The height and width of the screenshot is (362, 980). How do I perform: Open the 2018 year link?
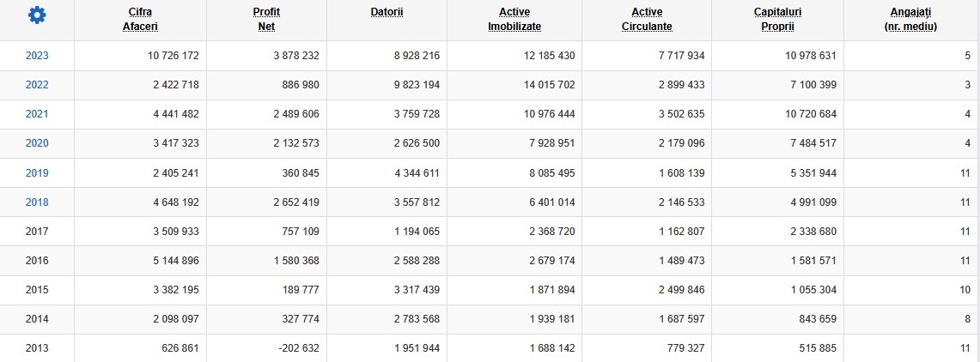click(37, 202)
